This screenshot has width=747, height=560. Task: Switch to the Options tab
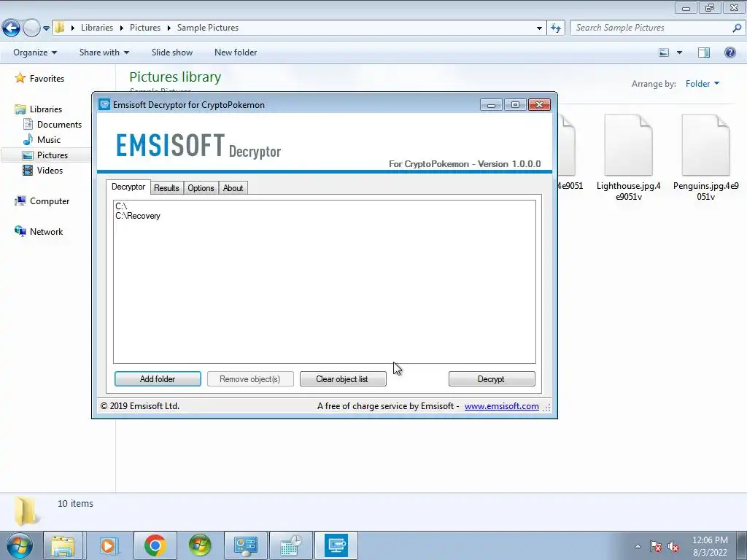[201, 188]
